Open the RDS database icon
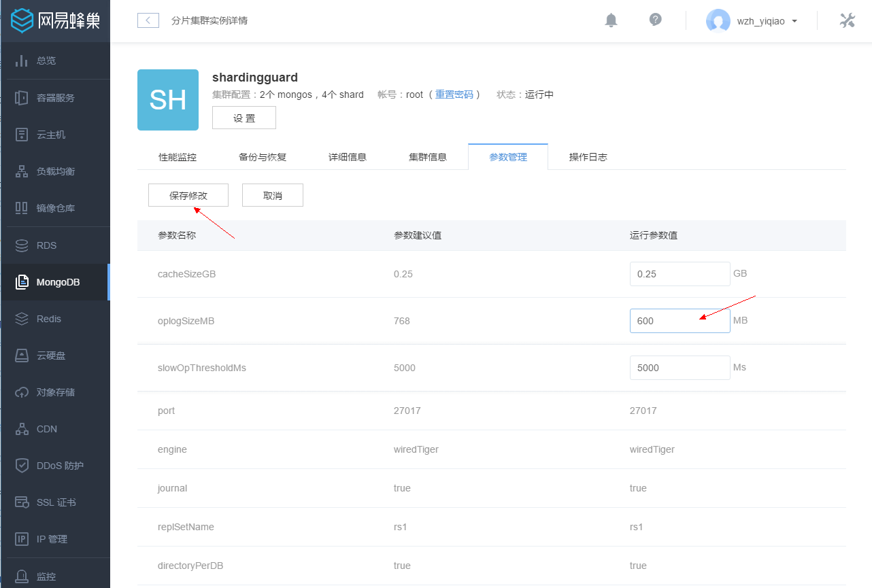This screenshot has height=588, width=872. pos(22,245)
